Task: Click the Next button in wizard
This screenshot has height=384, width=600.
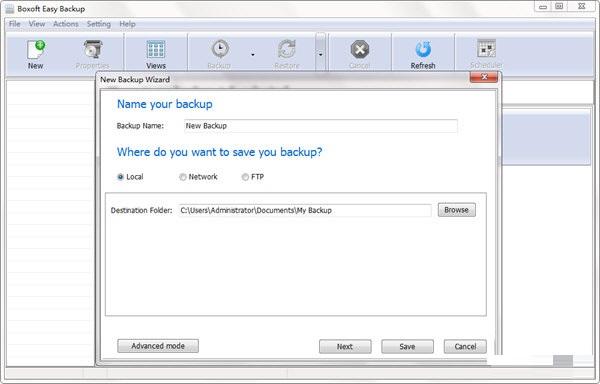Action: [345, 347]
